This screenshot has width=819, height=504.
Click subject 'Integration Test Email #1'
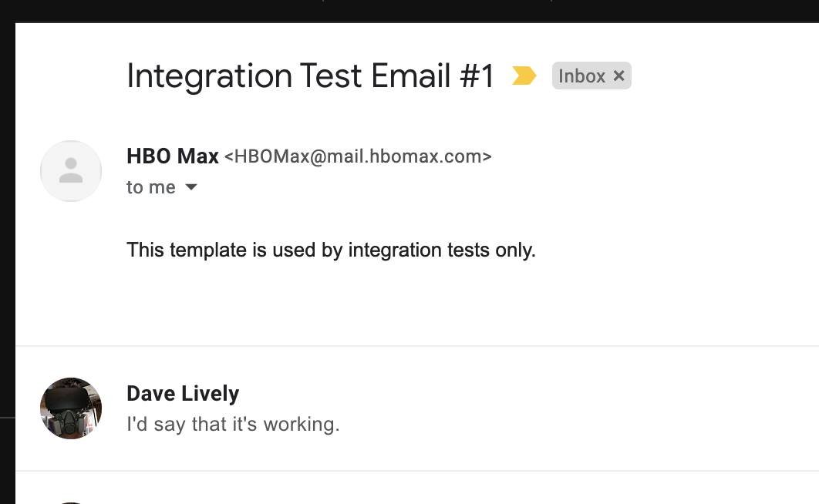(311, 76)
